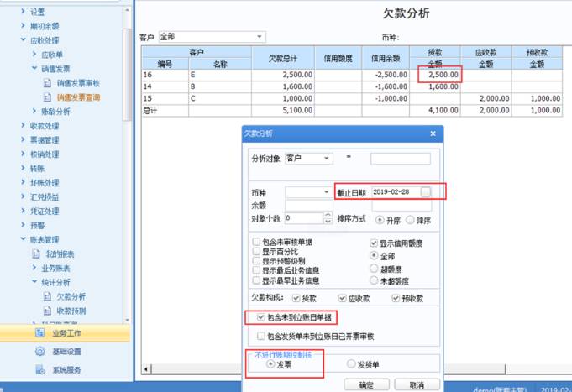The width and height of the screenshot is (572, 392).
Task: Collapse the 统计分析 tree node
Action: click(34, 281)
